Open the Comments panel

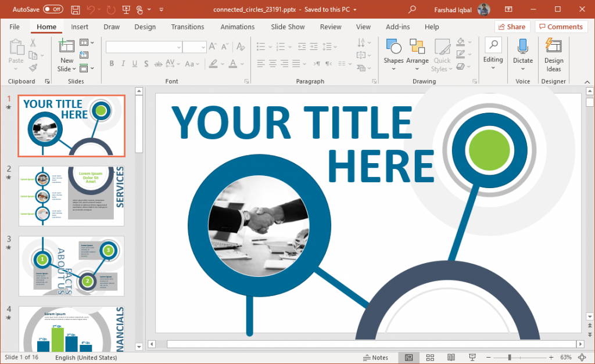point(560,27)
